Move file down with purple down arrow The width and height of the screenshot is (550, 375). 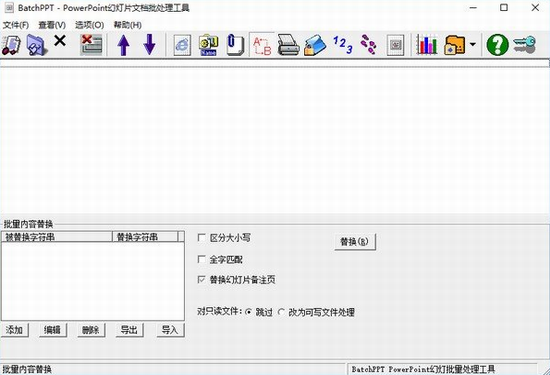149,45
